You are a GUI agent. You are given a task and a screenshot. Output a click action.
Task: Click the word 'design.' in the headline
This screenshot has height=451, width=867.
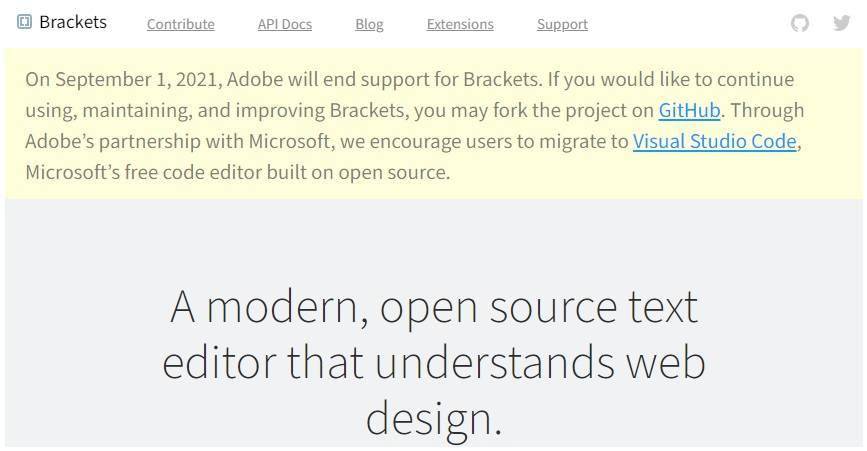pyautogui.click(x=434, y=419)
